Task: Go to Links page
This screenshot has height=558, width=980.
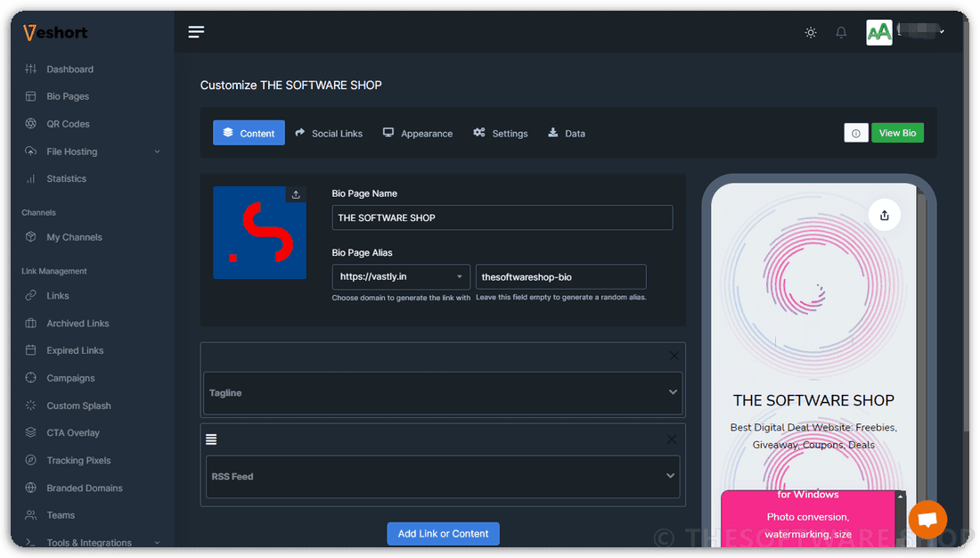Action: (x=58, y=296)
